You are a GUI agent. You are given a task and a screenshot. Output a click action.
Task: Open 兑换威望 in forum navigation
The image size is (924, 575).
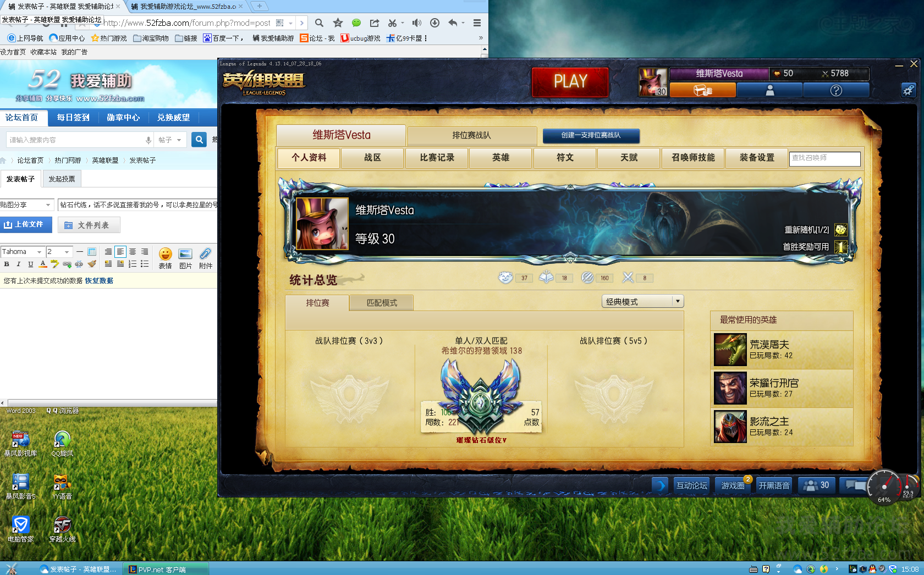coord(173,118)
